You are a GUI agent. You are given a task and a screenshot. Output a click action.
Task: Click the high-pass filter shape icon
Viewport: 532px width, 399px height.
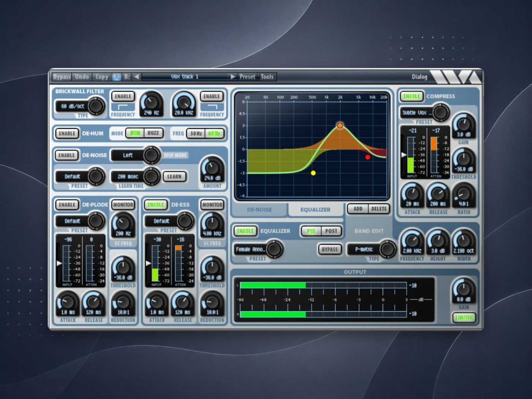123,107
